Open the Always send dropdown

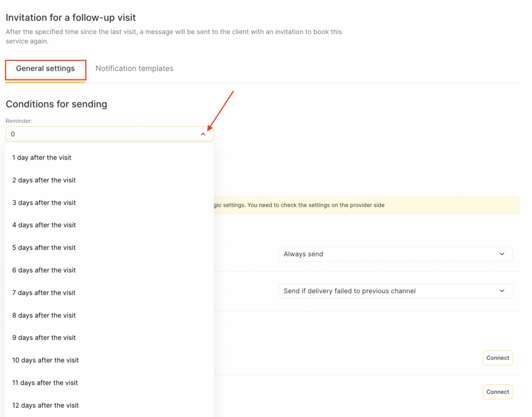click(395, 254)
